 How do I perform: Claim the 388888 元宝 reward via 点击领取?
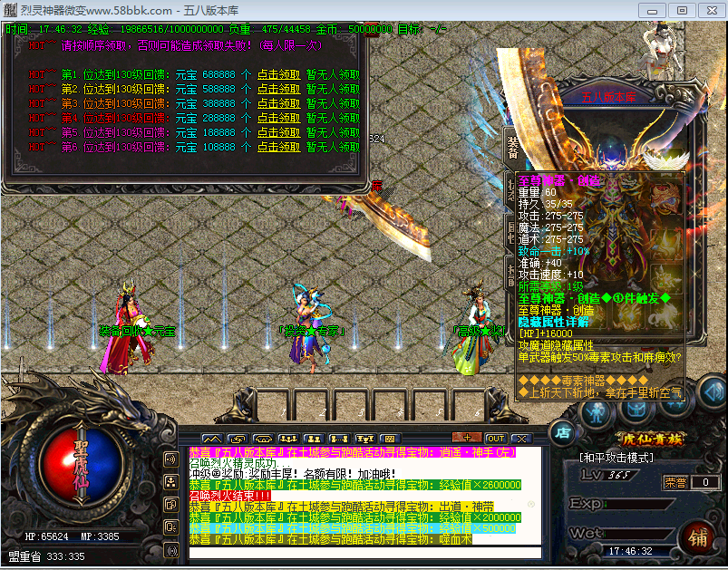[x=279, y=103]
